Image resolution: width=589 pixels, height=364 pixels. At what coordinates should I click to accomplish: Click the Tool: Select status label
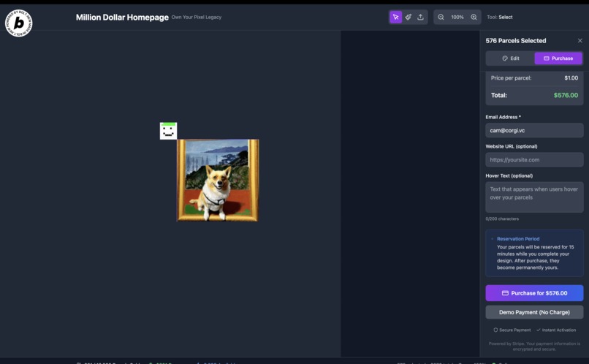[500, 18]
